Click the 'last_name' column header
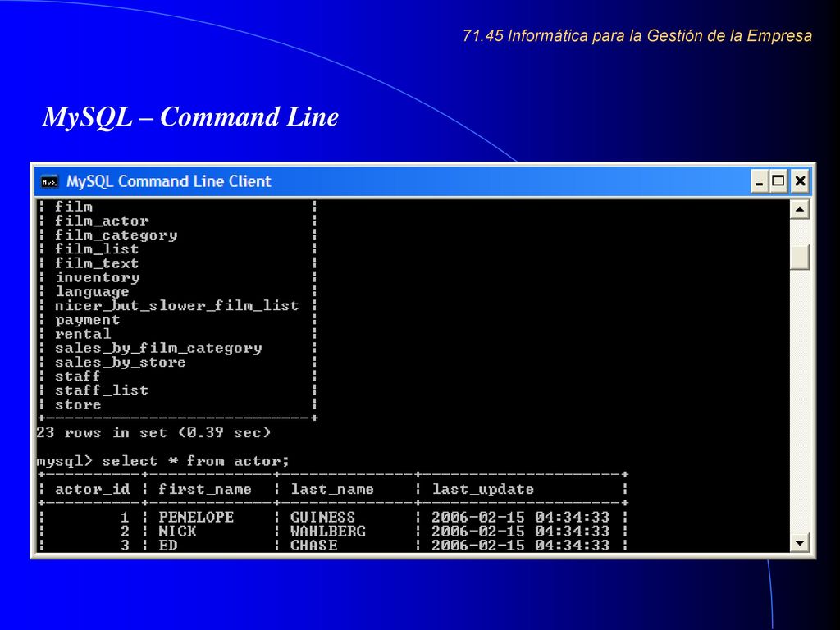The height and width of the screenshot is (630, 840). (x=332, y=489)
